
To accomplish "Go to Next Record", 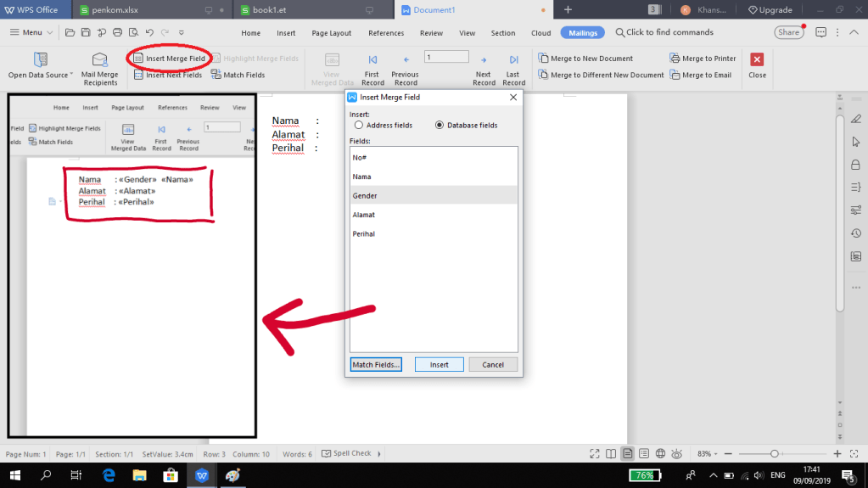I will click(x=484, y=61).
